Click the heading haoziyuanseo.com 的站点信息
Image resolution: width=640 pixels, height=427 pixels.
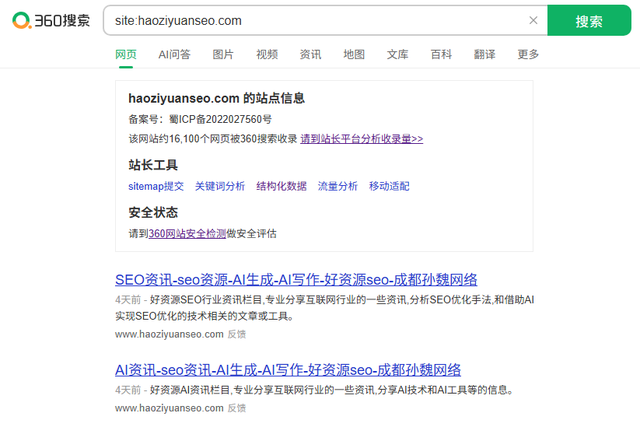coord(216,98)
